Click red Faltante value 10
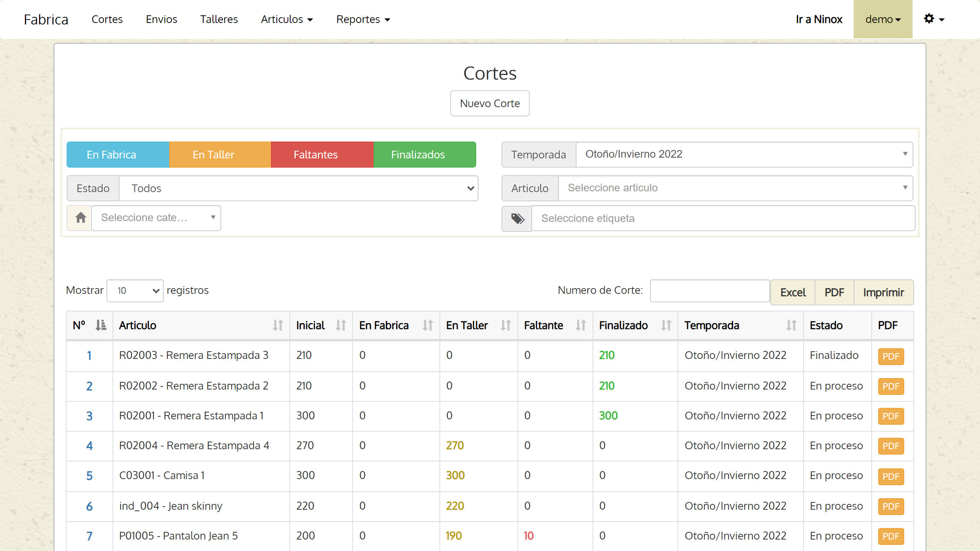 529,536
